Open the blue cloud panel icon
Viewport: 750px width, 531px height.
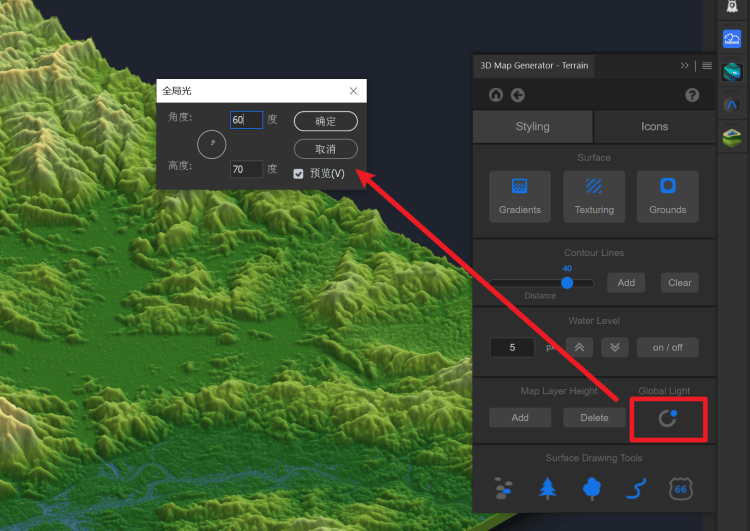[x=732, y=39]
